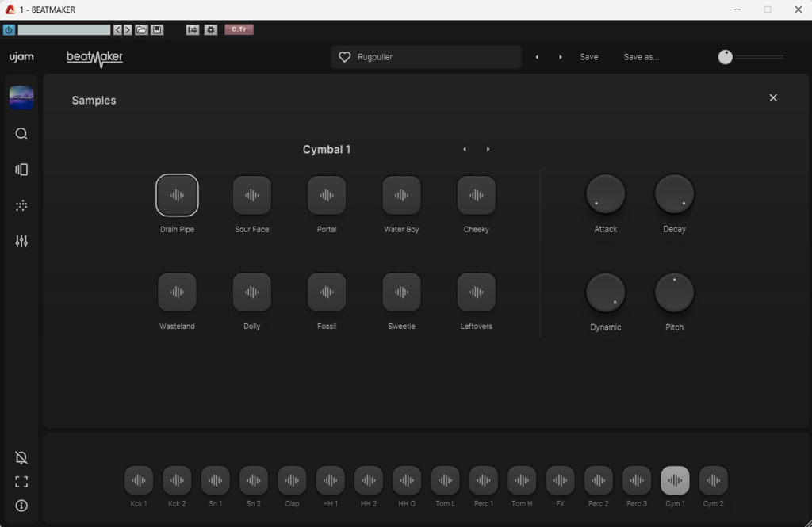The height and width of the screenshot is (527, 812).
Task: Trigger the Perc 2 instrument pad
Action: [x=599, y=480]
